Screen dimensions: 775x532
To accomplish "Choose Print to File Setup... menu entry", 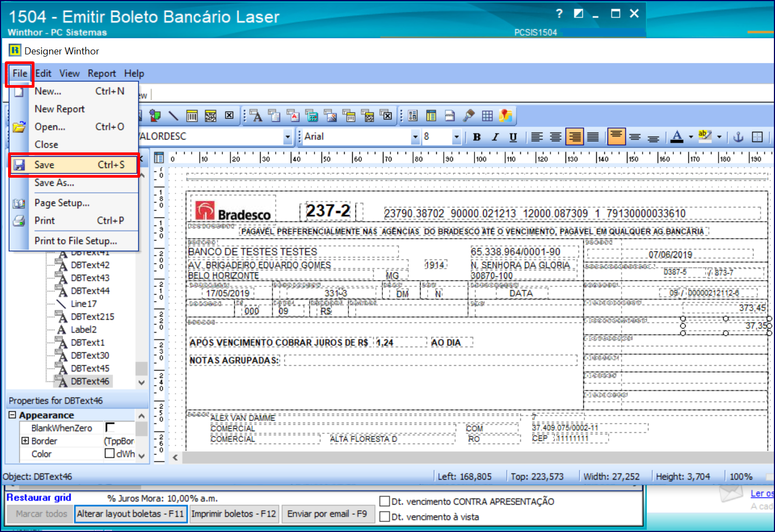I will click(x=74, y=241).
